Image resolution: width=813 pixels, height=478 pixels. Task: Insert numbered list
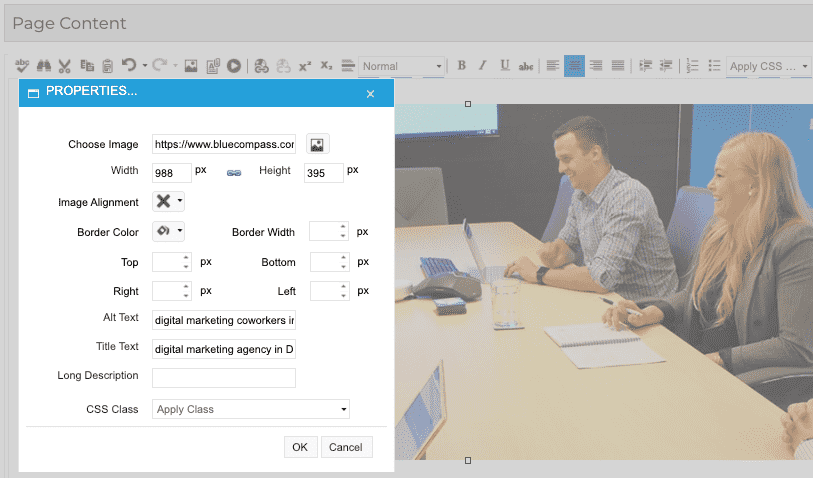pos(692,66)
